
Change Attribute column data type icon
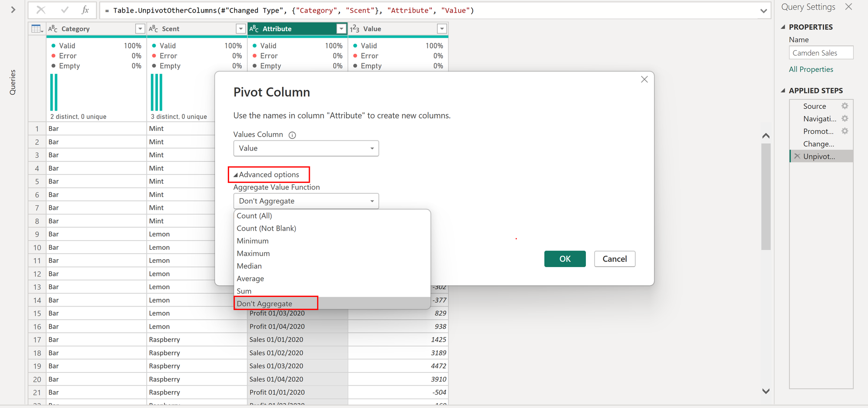click(x=254, y=29)
